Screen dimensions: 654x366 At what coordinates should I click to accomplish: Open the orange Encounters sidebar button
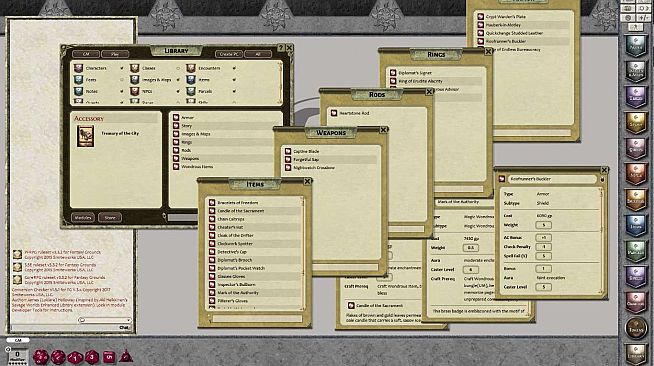pyautogui.click(x=636, y=199)
